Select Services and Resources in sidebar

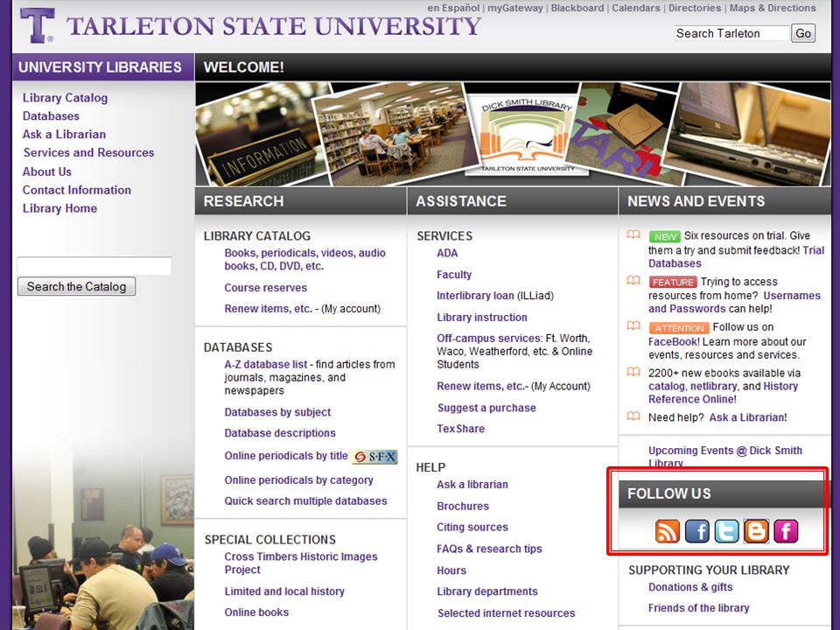tap(88, 152)
